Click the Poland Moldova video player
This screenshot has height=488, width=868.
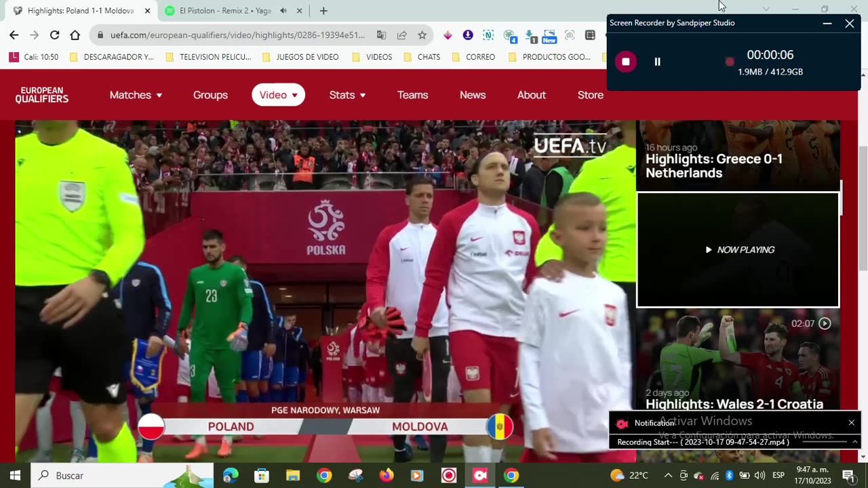[325, 291]
